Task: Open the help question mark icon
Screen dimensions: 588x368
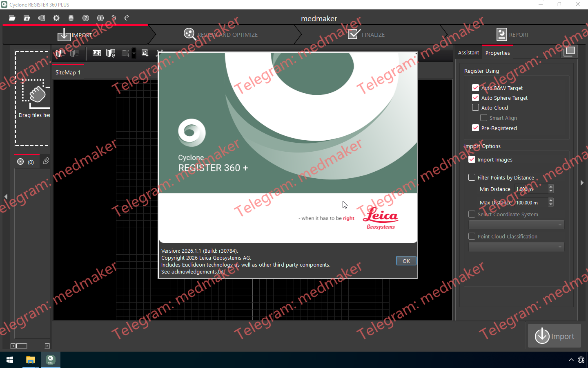Action: pos(85,18)
